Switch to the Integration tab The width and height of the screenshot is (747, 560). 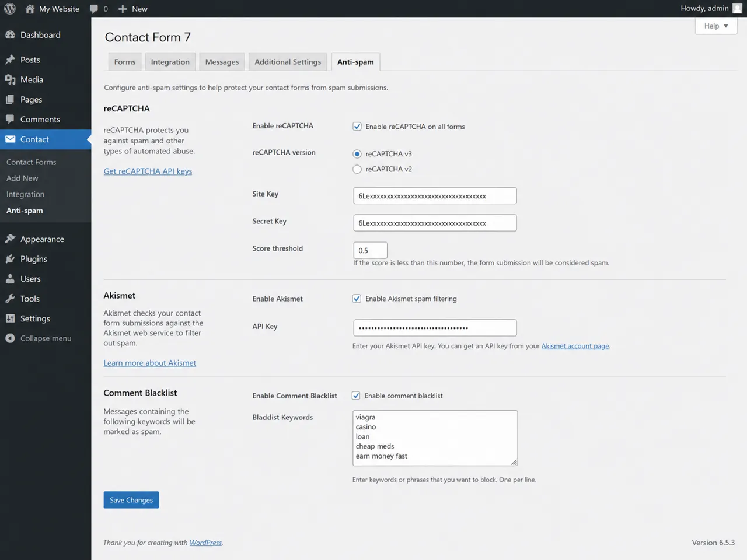click(170, 62)
